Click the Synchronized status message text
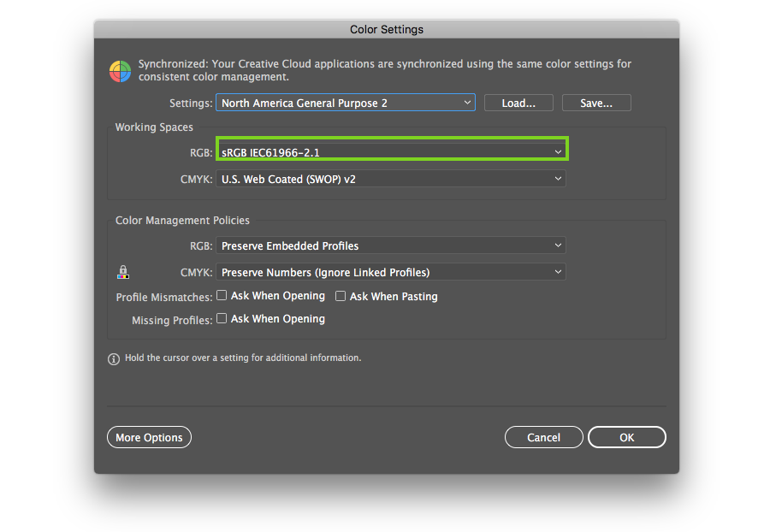This screenshot has height=532, width=770. tap(384, 70)
